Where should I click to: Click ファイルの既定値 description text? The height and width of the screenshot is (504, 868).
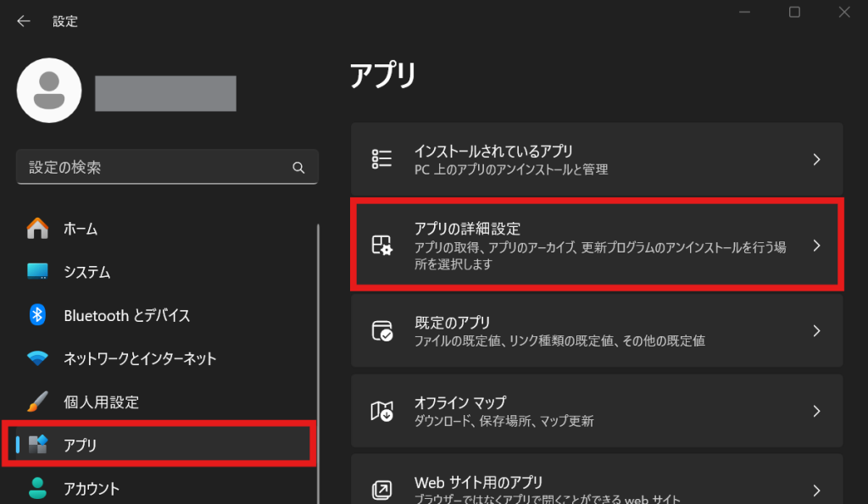(x=559, y=341)
